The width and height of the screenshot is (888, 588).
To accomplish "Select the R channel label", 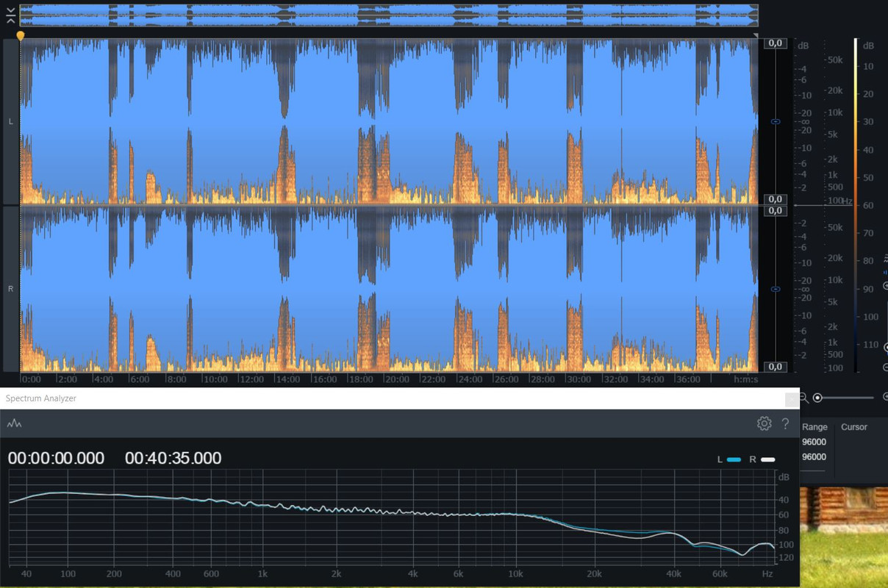I will [x=10, y=289].
